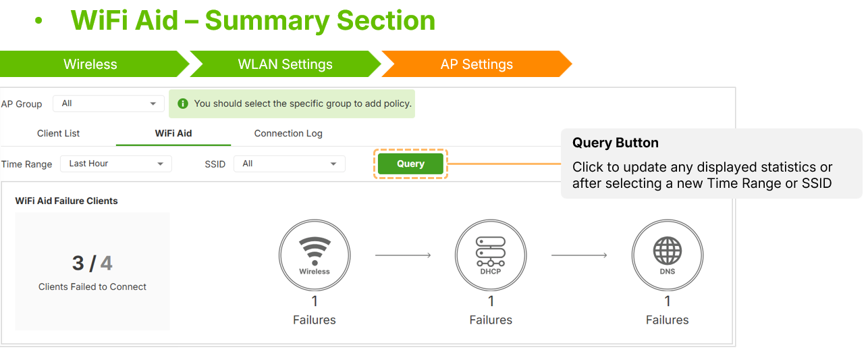Click the arrow between Wireless and DHCP
The image size is (868, 348).
pos(403,255)
